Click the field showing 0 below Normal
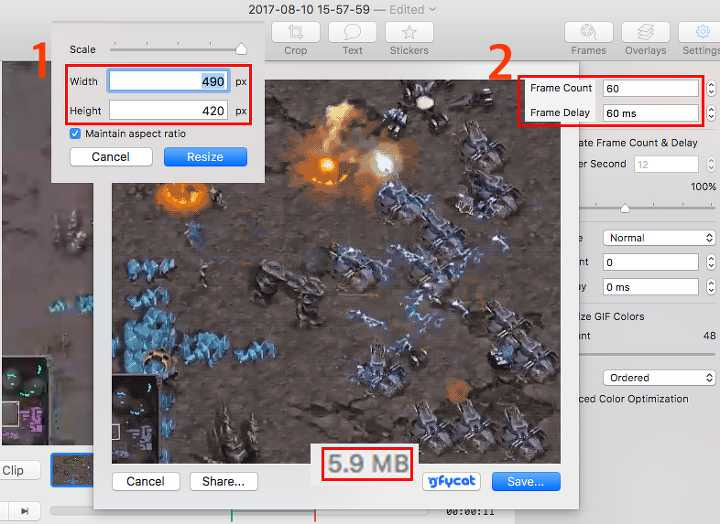The width and height of the screenshot is (720, 524). click(651, 262)
